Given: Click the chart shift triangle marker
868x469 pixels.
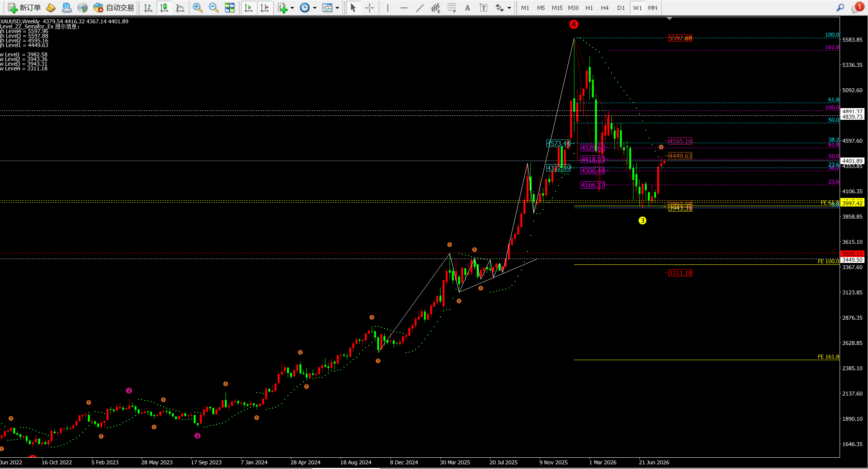Looking at the screenshot, I should coord(669,18).
